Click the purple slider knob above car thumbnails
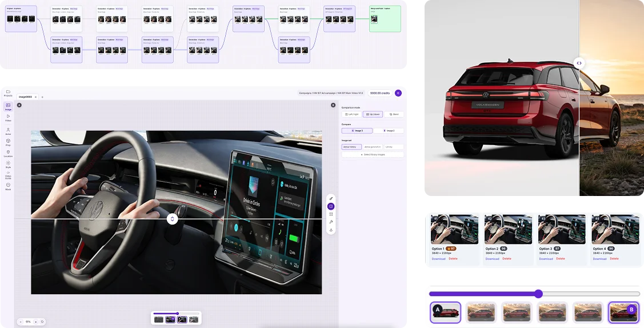Viewport: 644px width, 328px height. point(538,294)
